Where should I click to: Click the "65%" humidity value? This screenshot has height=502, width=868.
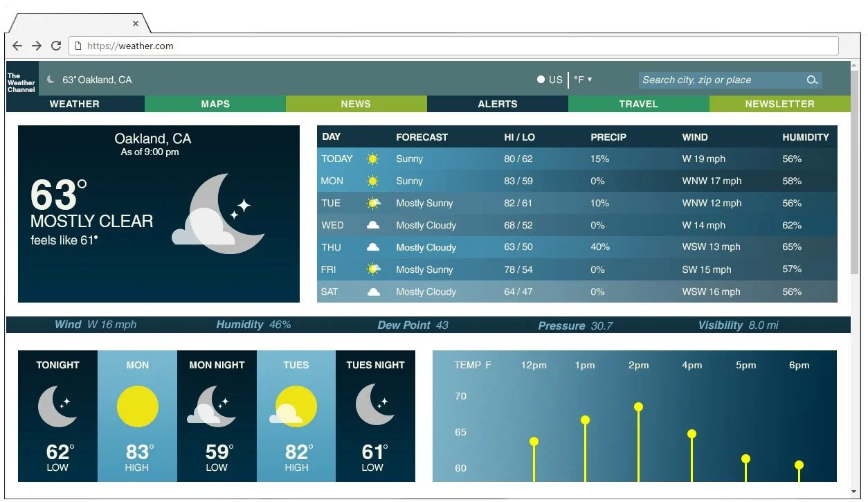tap(792, 247)
